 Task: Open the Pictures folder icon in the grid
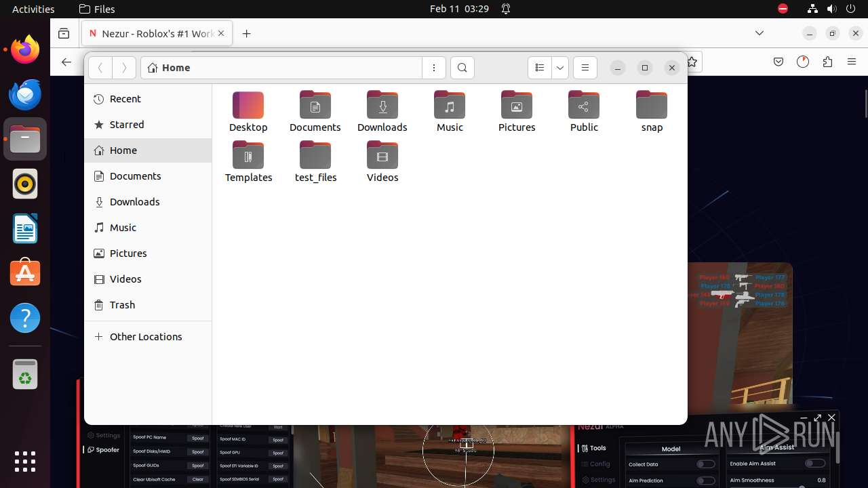coord(517,113)
